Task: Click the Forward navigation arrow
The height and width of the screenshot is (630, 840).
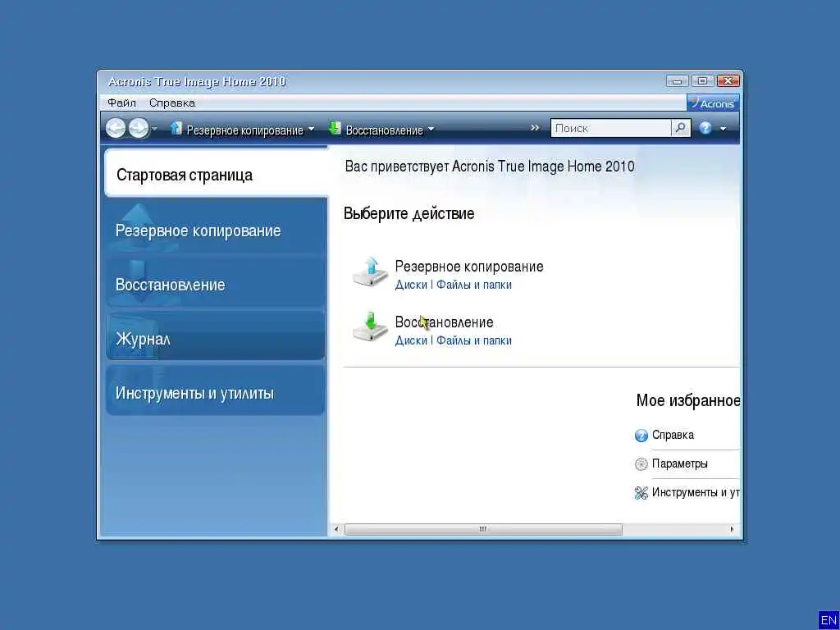Action: coord(138,128)
